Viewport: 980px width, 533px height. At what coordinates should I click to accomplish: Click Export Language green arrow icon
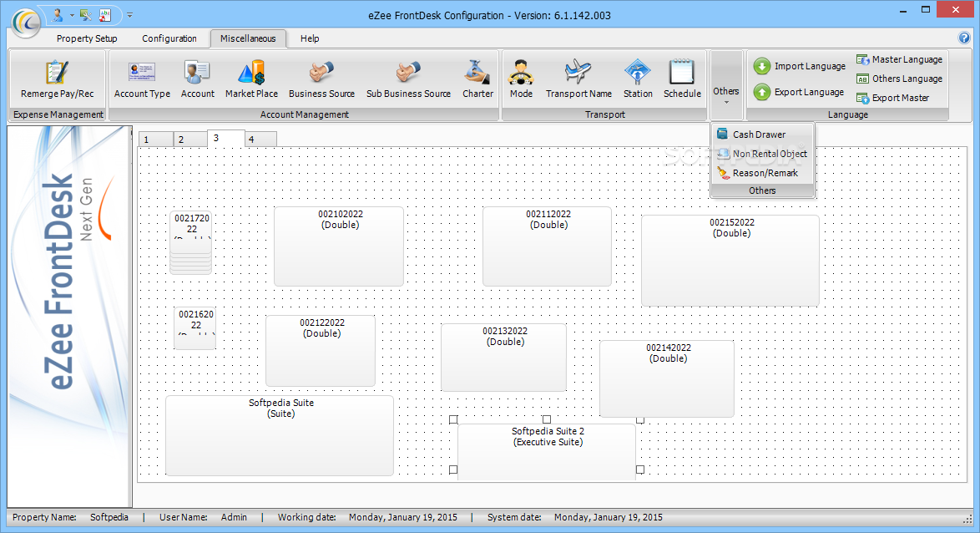[x=761, y=92]
